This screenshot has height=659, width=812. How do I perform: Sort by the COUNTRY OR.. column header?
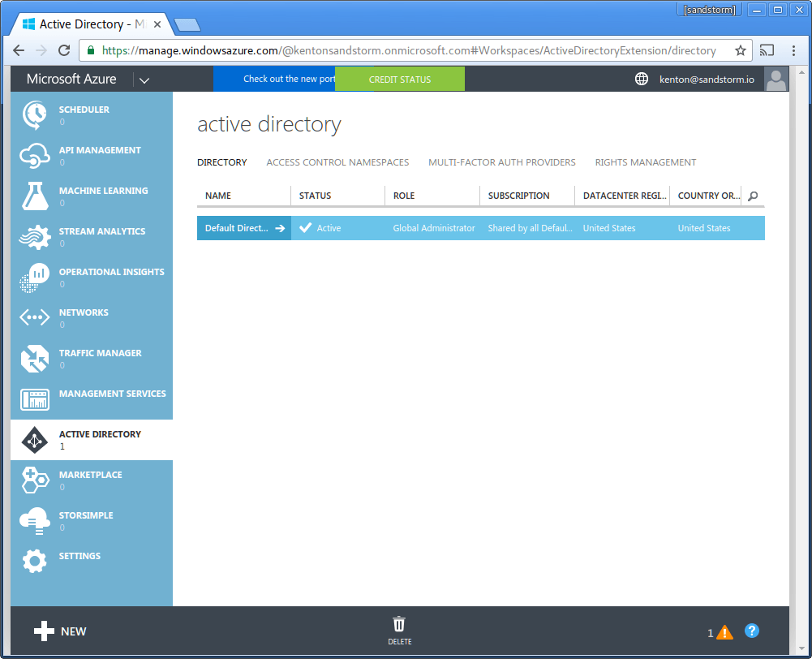(705, 196)
